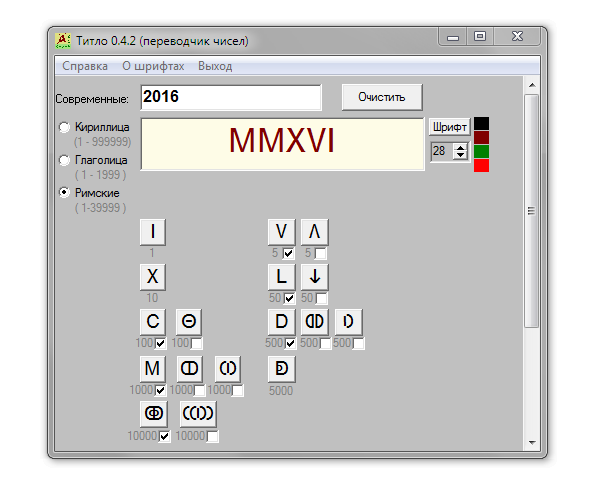Image resolution: width=600 pixels, height=486 pixels.
Task: Check the (I) variant 1000 checkbox
Action: 238,390
